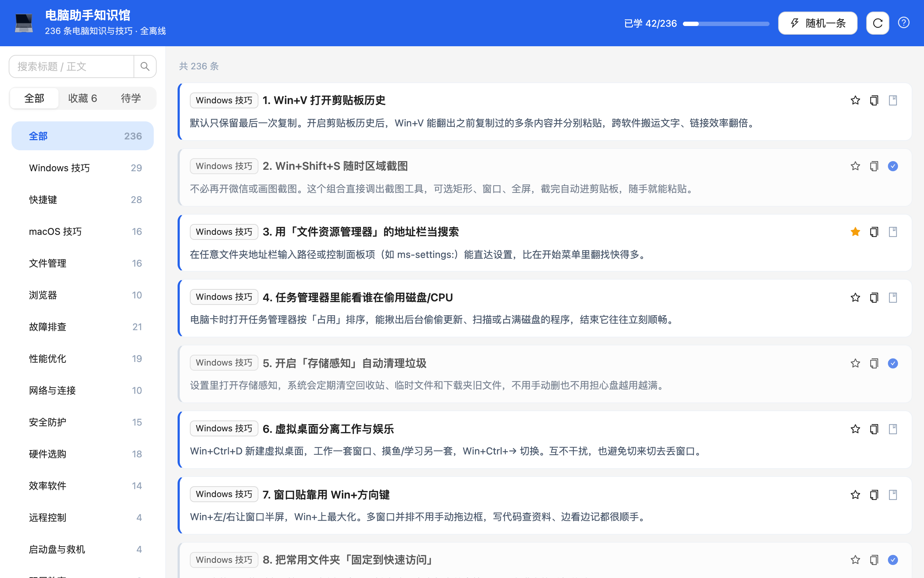
Task: Switch to the 全部 filter tab
Action: (x=34, y=98)
